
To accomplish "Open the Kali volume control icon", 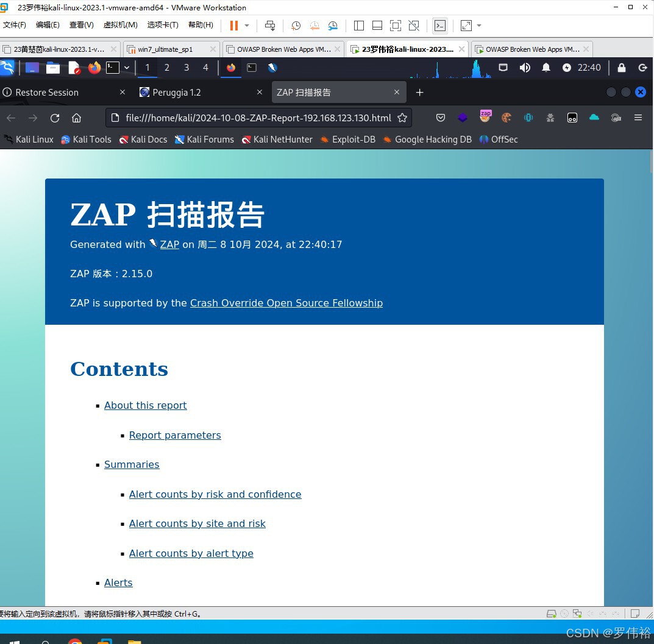I will tap(525, 68).
